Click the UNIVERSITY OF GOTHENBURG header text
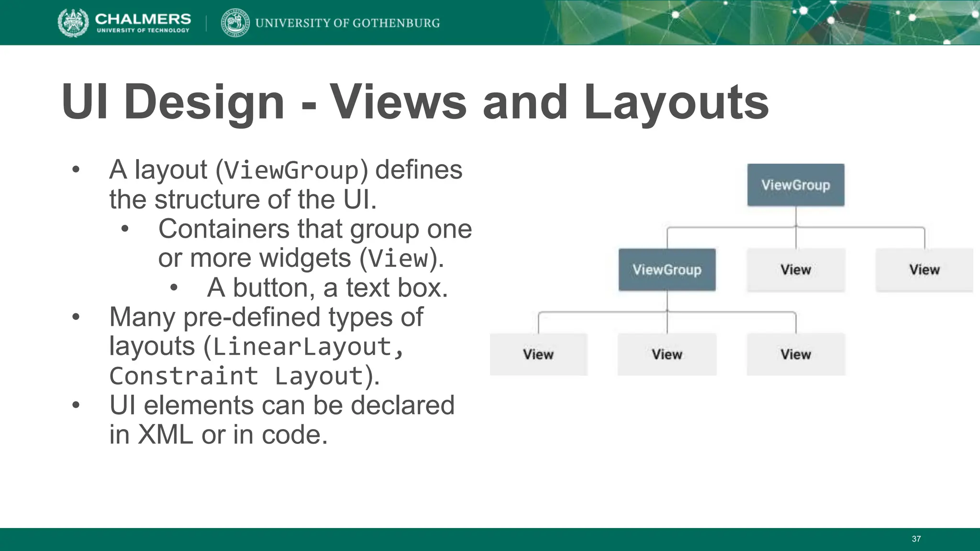The width and height of the screenshot is (980, 551). click(347, 23)
